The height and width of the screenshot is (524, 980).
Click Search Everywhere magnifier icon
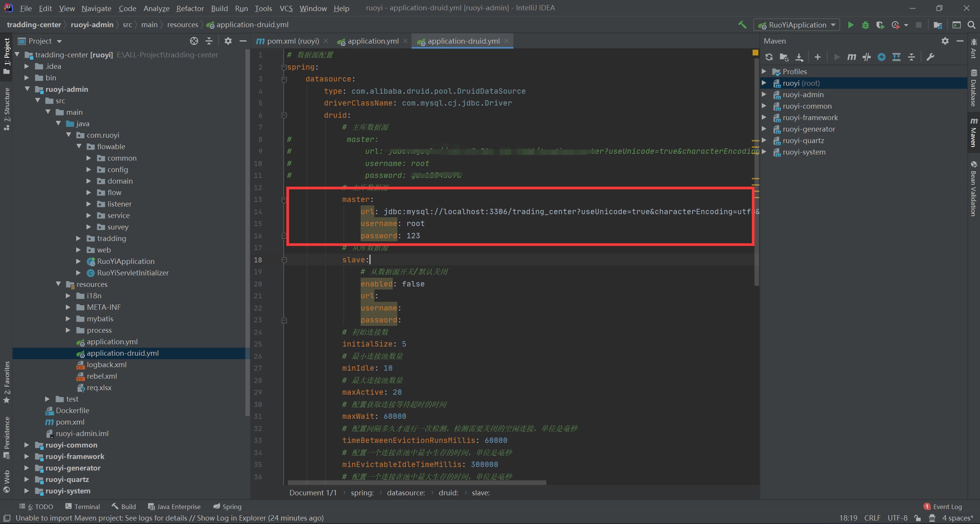971,25
